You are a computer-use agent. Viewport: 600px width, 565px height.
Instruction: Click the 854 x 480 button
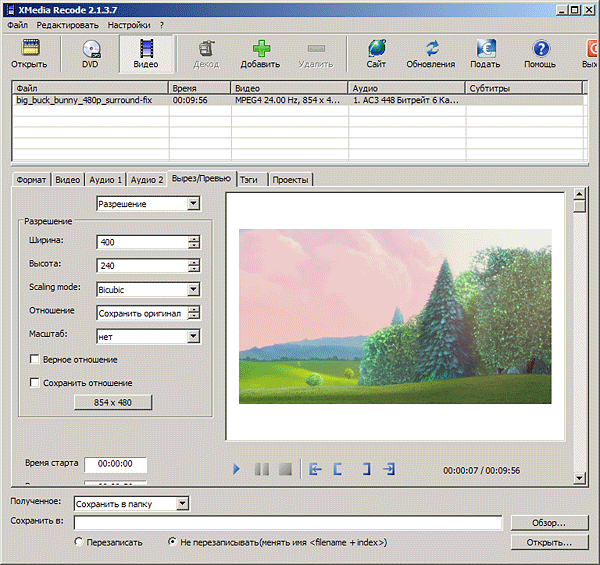click(x=113, y=402)
